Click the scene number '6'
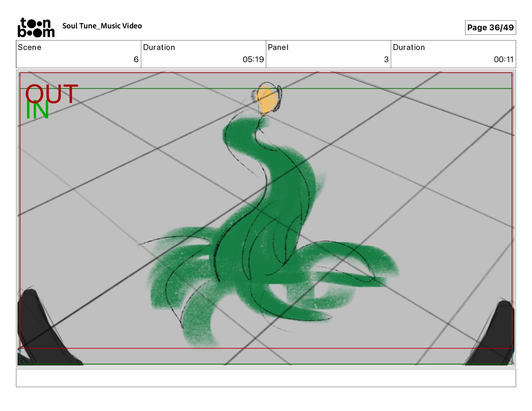 (136, 59)
